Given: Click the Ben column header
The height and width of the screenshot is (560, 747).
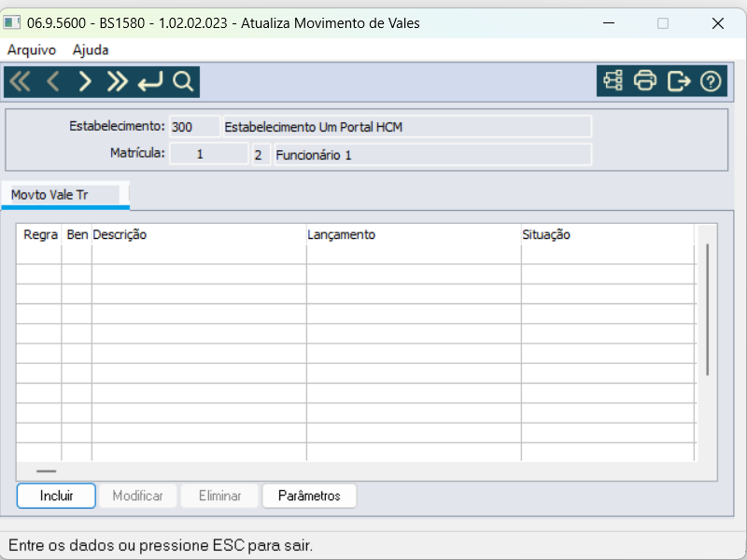Looking at the screenshot, I should click(x=77, y=234).
